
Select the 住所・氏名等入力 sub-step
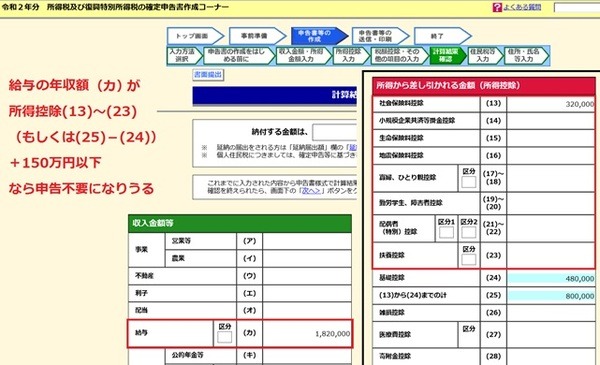[x=526, y=55]
